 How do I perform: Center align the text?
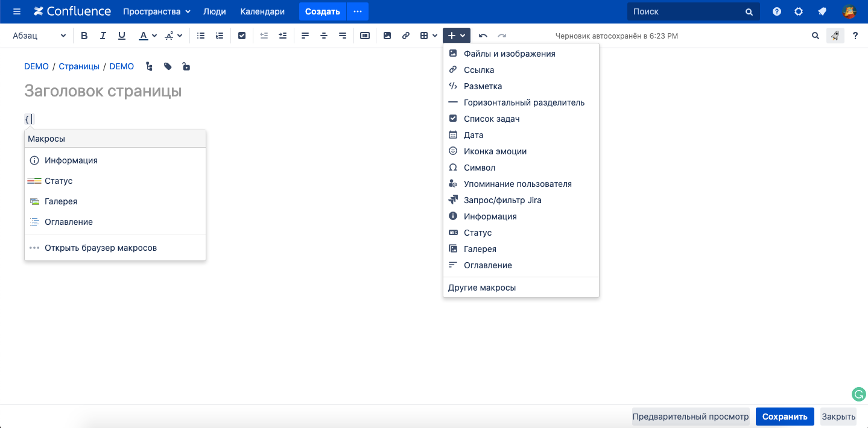pos(324,36)
